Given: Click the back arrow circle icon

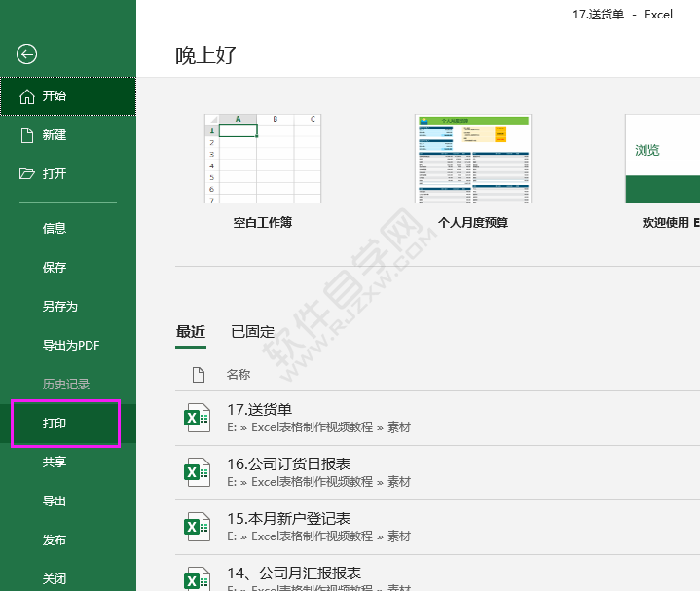Looking at the screenshot, I should click(x=27, y=54).
